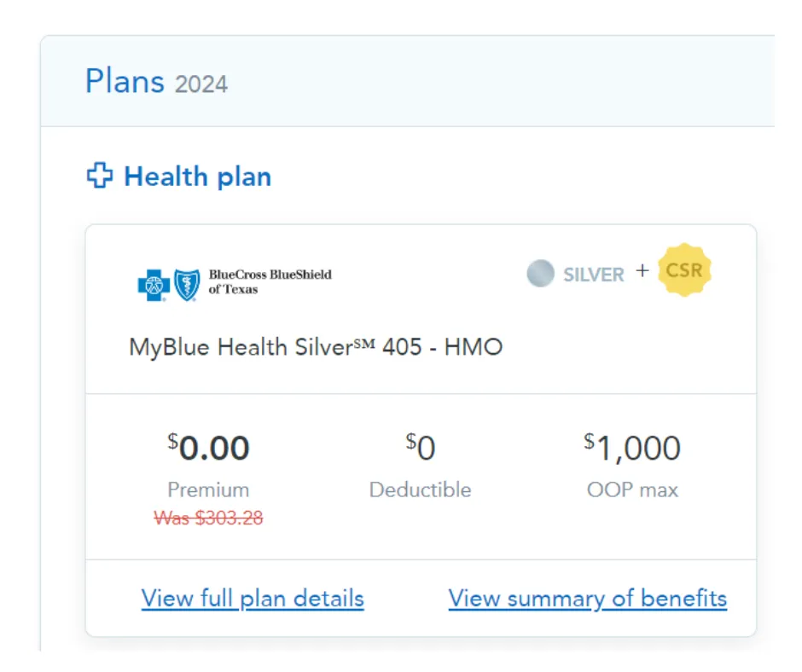
Task: Click the Plans heading
Action: (125, 82)
